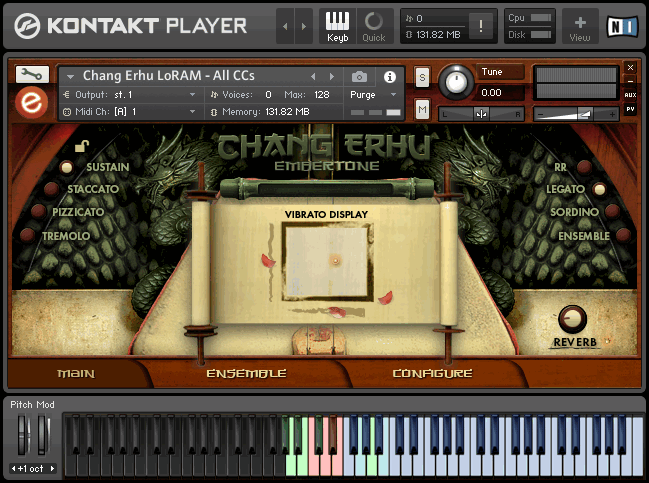Shift keyboard octave down arrow
Image resolution: width=649 pixels, height=483 pixels.
coord(13,469)
